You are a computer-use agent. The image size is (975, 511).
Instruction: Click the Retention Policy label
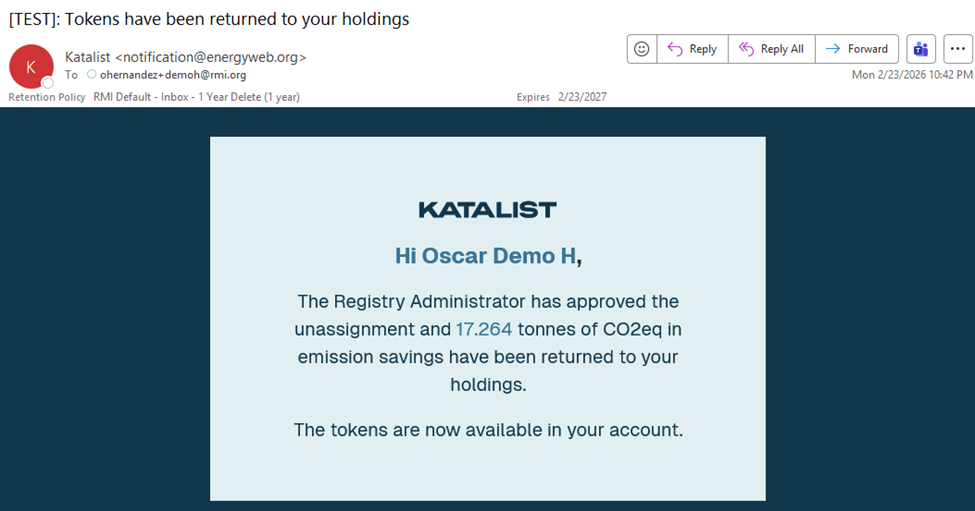coord(46,97)
